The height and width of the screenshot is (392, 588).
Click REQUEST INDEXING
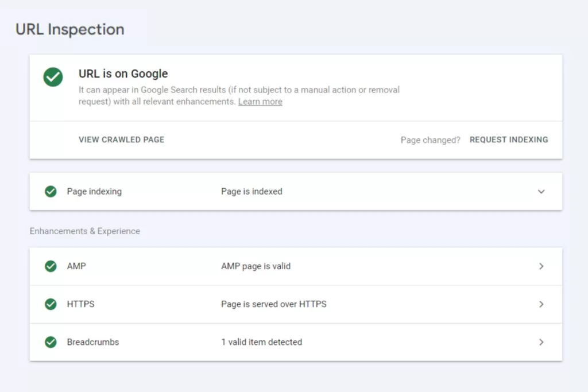click(x=509, y=139)
